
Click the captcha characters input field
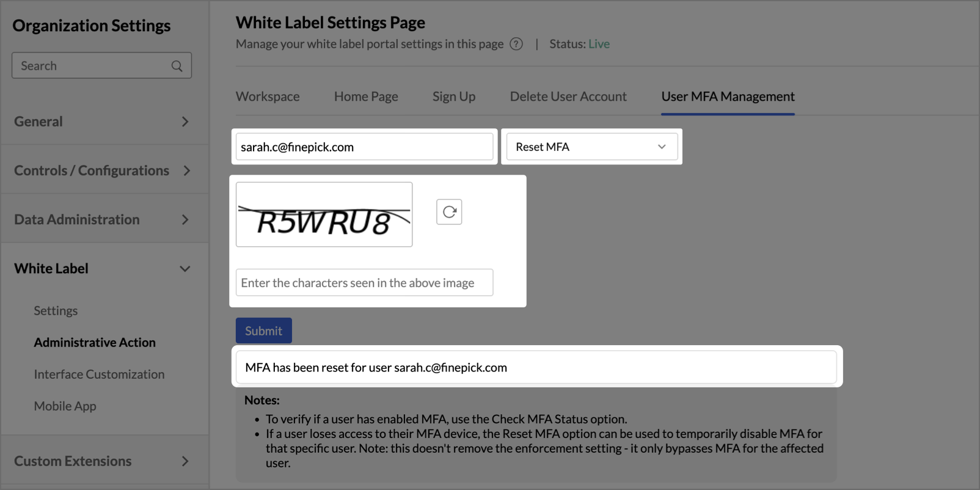[x=364, y=283]
